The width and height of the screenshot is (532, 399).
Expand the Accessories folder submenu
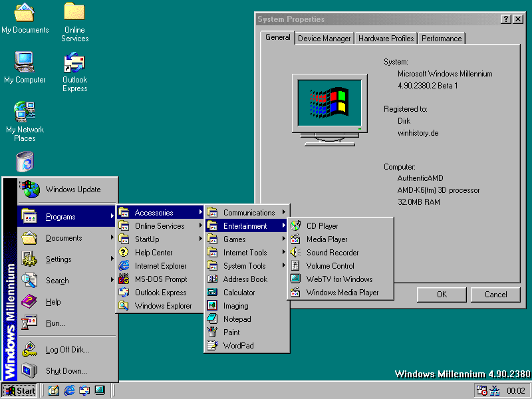(160, 212)
